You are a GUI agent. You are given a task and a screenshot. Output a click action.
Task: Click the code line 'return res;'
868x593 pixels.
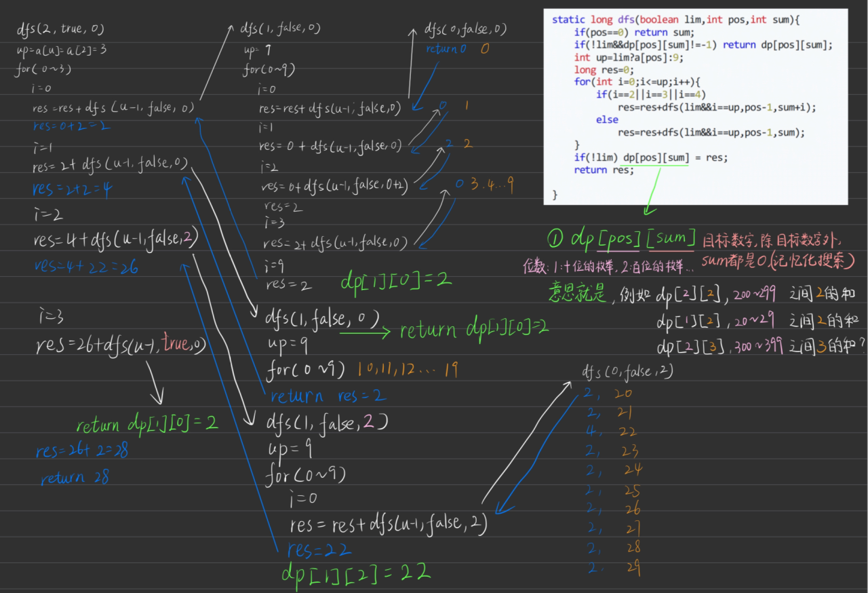point(604,170)
